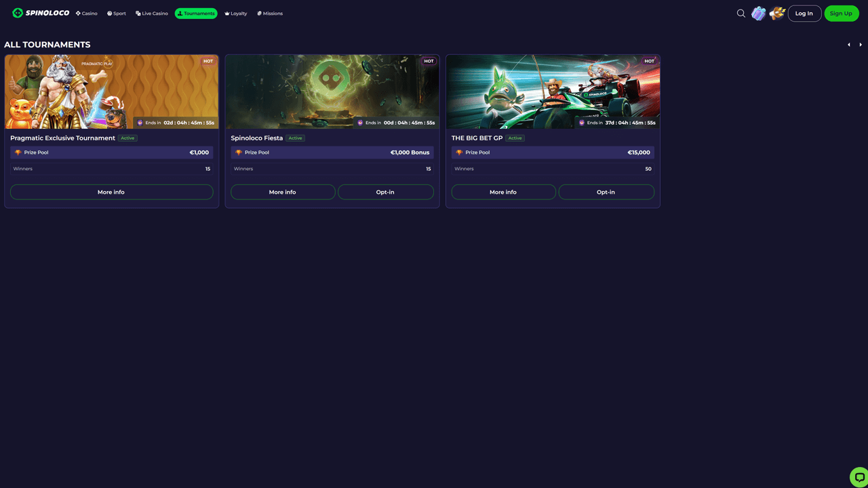
Task: Opt-in to THE BIG BET GP
Action: 606,192
